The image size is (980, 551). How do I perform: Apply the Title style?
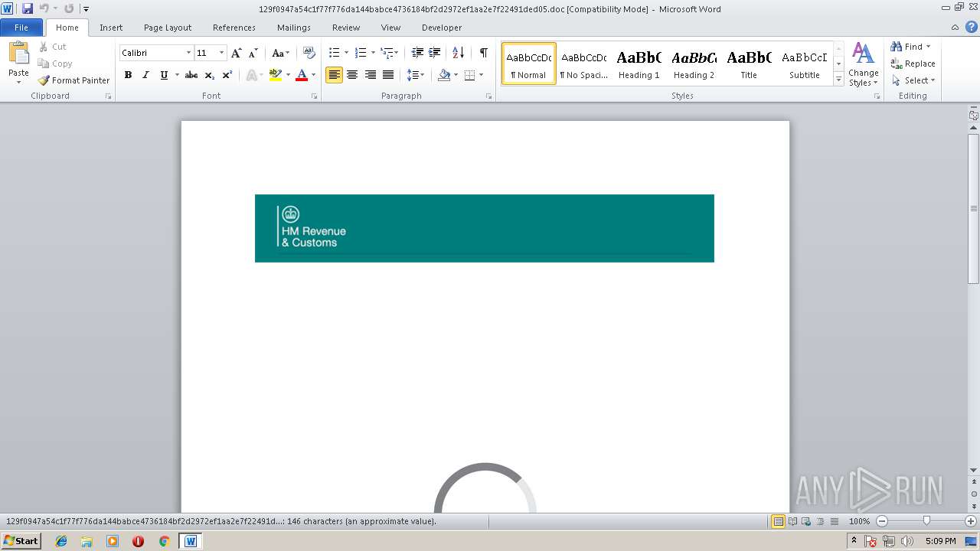click(x=749, y=64)
